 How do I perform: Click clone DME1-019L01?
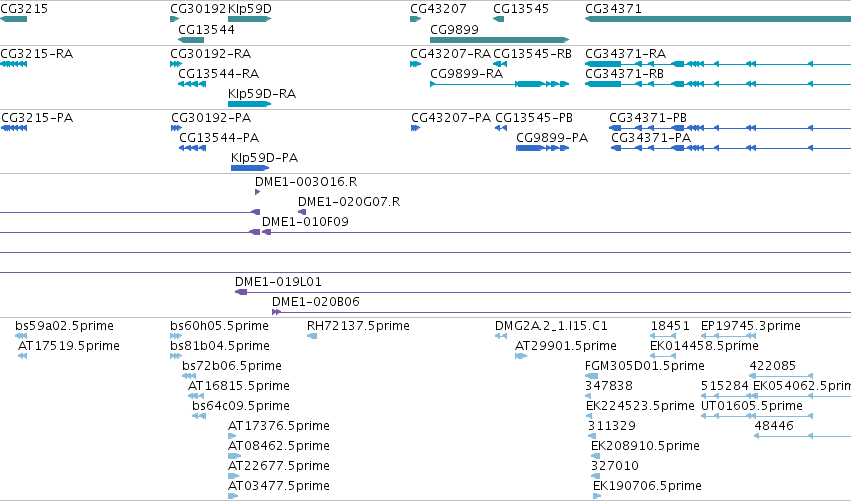pos(278,282)
